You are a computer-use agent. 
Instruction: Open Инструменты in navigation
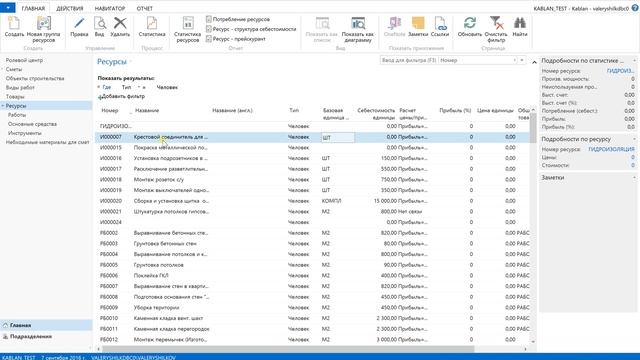coord(24,133)
